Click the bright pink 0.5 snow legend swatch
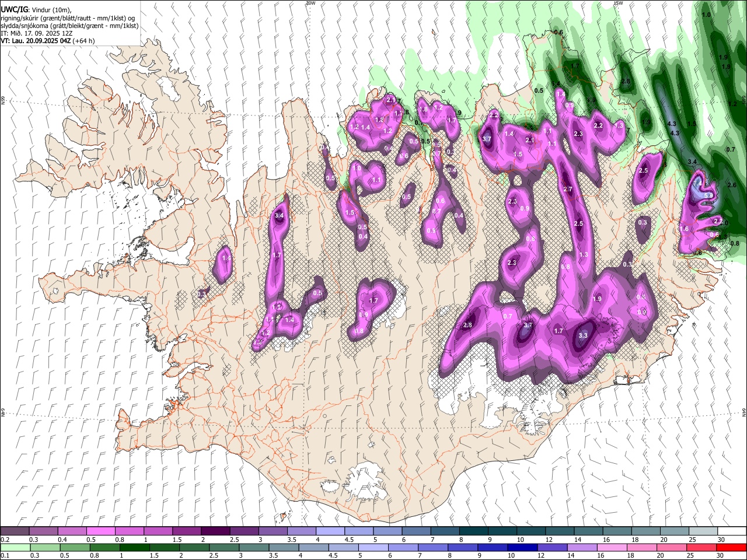This screenshot has height=560, width=747. (x=100, y=531)
